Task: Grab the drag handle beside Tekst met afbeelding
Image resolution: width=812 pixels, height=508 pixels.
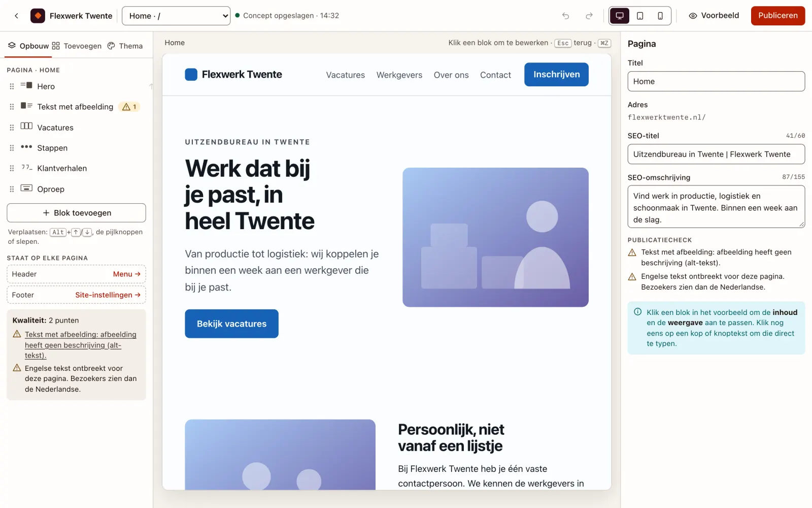Action: (x=12, y=107)
